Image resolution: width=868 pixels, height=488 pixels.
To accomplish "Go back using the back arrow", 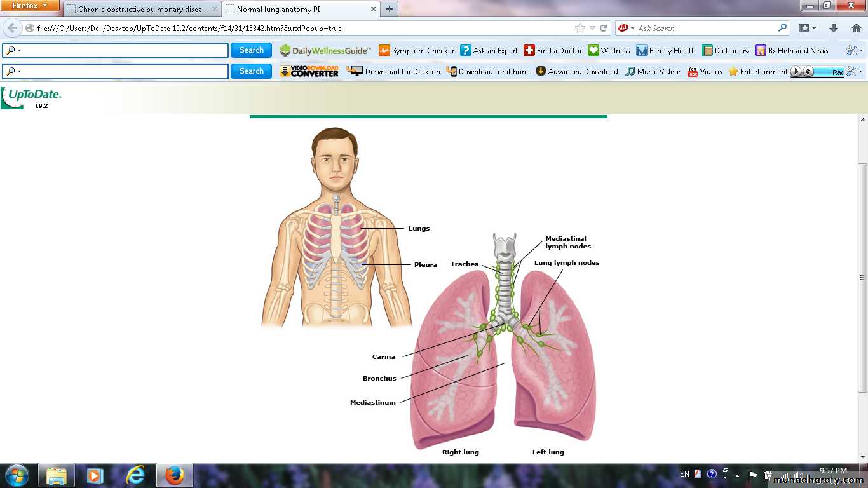I will coord(13,28).
